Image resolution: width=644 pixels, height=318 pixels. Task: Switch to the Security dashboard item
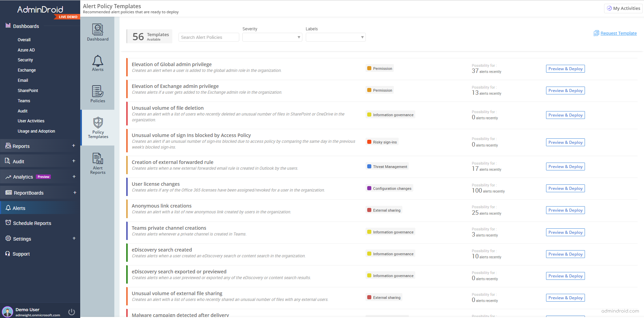(x=25, y=60)
